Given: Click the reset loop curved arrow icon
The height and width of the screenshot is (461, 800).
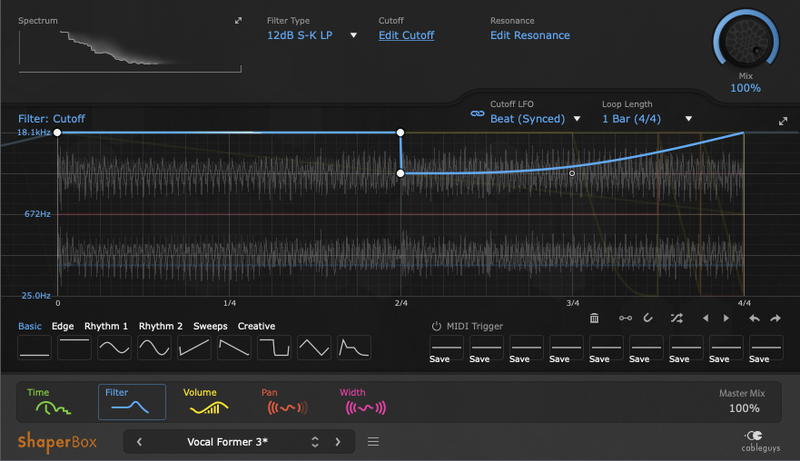Looking at the screenshot, I should [x=648, y=318].
